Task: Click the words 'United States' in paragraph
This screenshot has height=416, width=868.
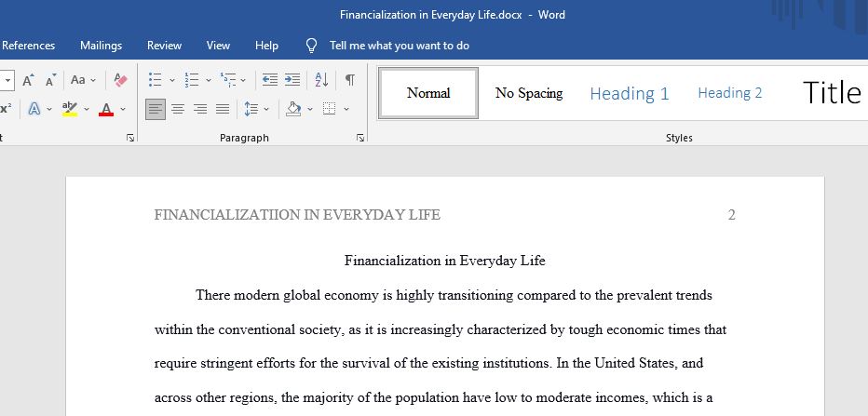Action: (634, 364)
